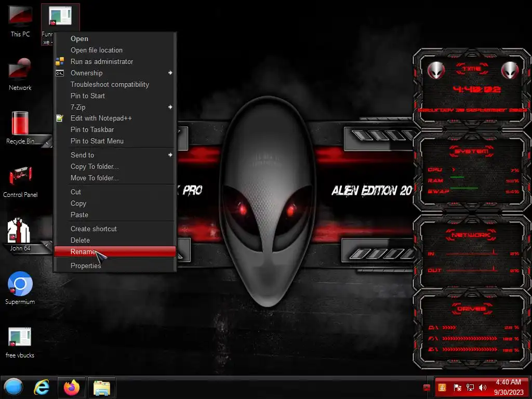532x399 pixels.
Task: Click the DRIVES gadget header
Action: (x=472, y=309)
